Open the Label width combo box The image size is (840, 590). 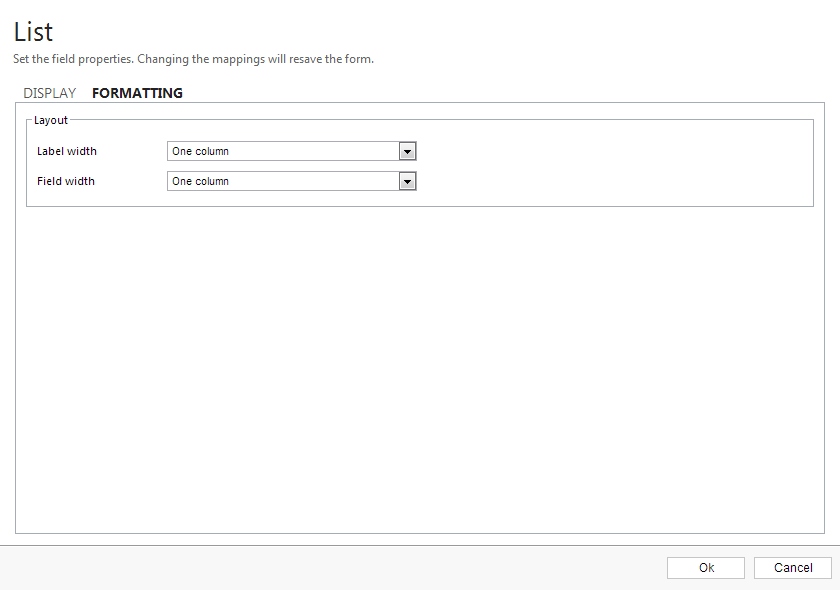pos(283,151)
